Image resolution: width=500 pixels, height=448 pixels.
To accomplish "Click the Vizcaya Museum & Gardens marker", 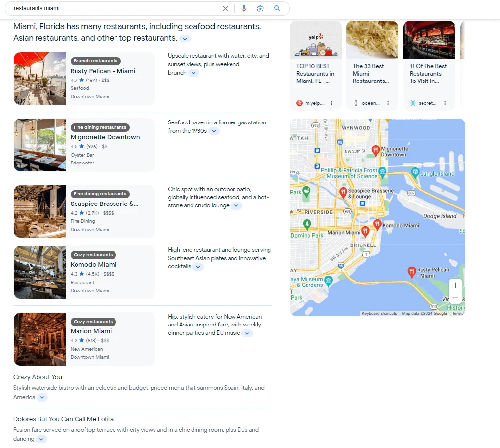I will coord(328,281).
